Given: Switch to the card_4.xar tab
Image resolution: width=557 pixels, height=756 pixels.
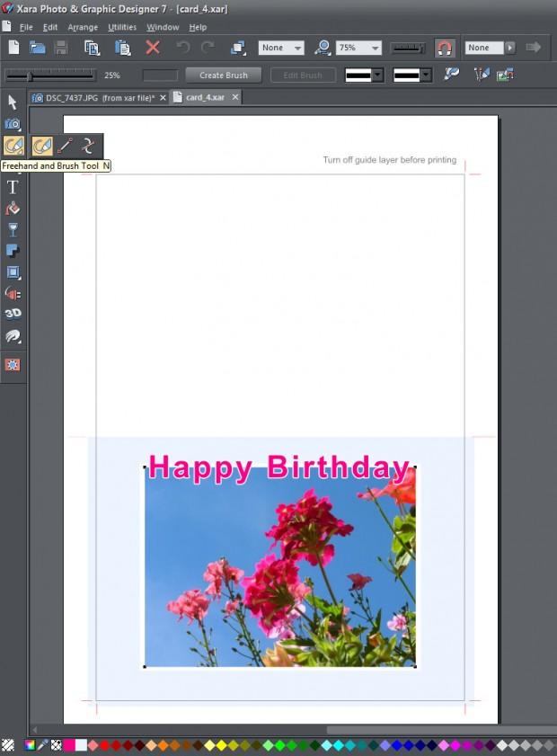Looking at the screenshot, I should click(x=205, y=97).
